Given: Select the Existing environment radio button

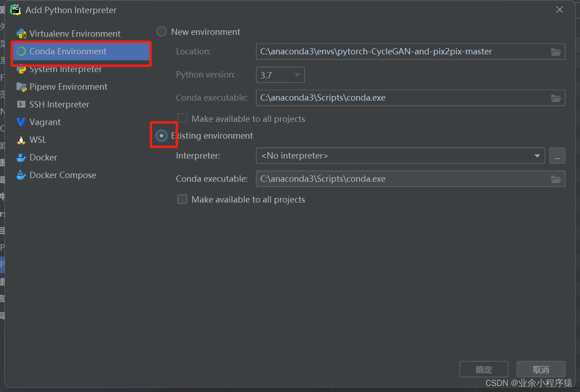Looking at the screenshot, I should [x=161, y=136].
